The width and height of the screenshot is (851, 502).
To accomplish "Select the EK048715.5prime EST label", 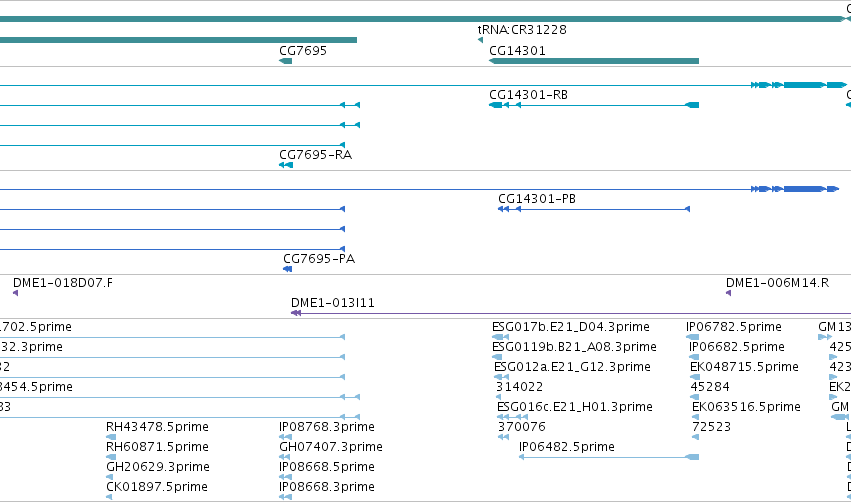I will point(744,367).
